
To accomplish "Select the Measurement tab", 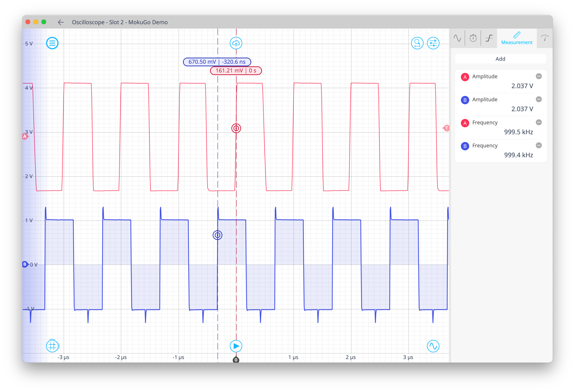I will [517, 38].
